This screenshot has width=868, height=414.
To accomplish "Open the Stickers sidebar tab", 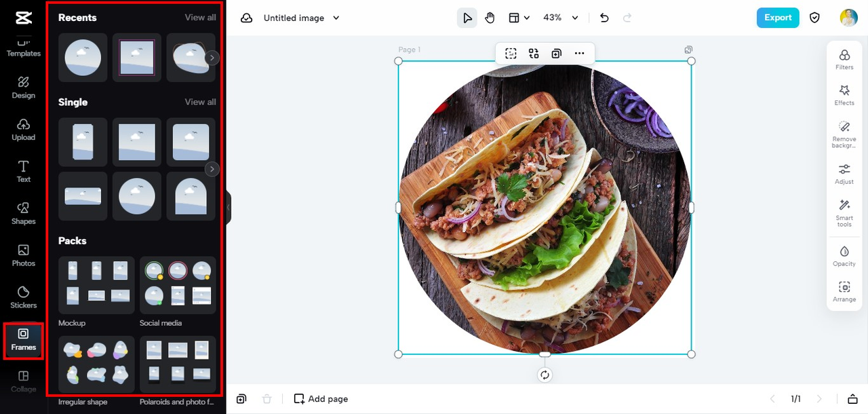I will click(23, 298).
